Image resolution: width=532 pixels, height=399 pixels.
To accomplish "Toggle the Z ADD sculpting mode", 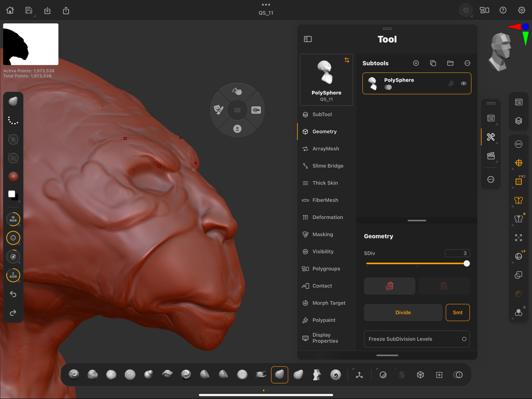I will (x=13, y=275).
